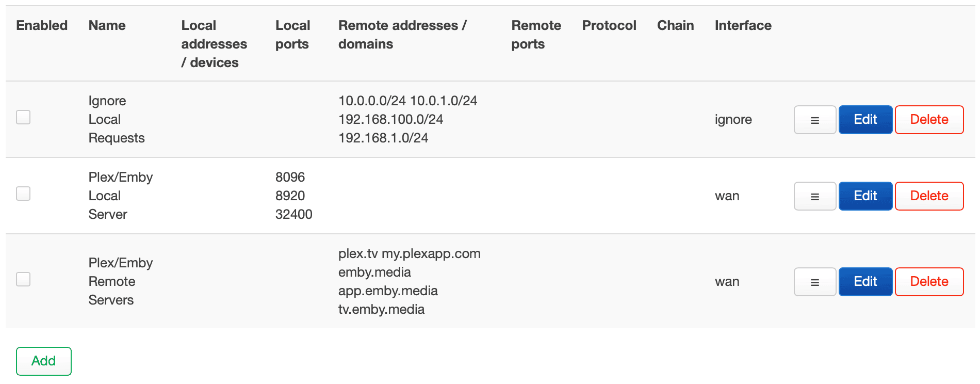Click the Add button to create a new rule
980x384 pixels.
[43, 361]
